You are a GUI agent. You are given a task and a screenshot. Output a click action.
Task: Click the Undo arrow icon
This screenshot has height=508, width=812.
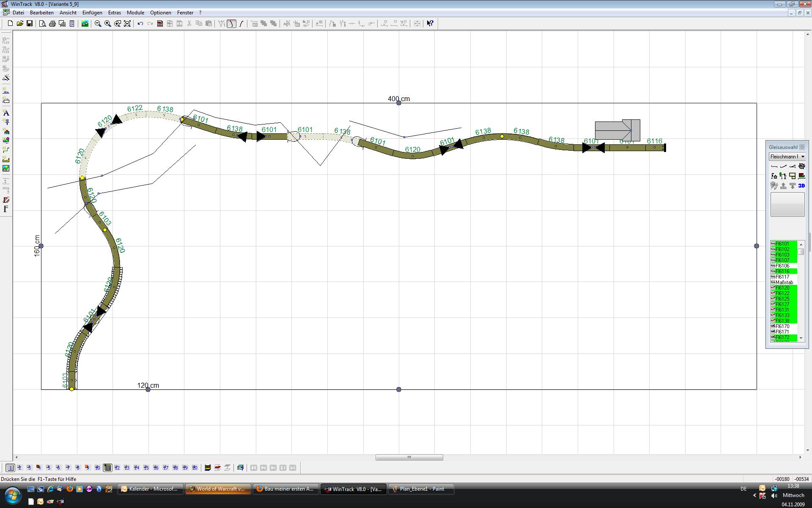(x=140, y=24)
